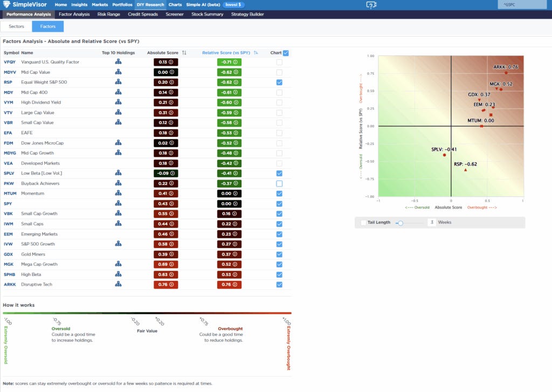Switch to the Sectors tab
552x392 pixels.
coord(16,25)
